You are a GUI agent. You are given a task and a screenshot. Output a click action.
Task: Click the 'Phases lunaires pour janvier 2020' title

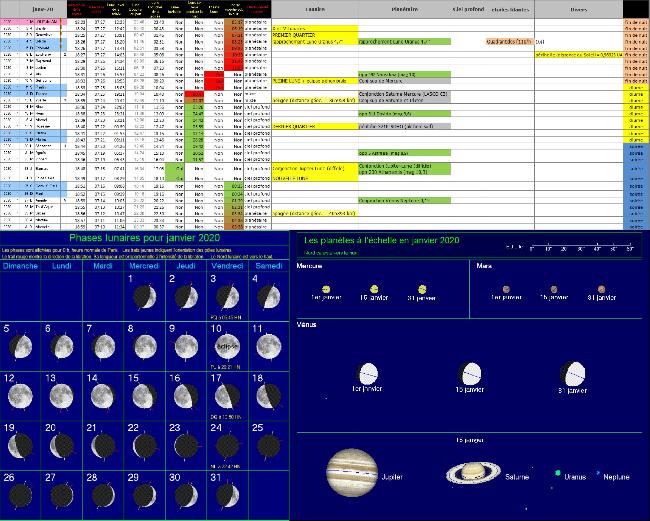coord(145,238)
